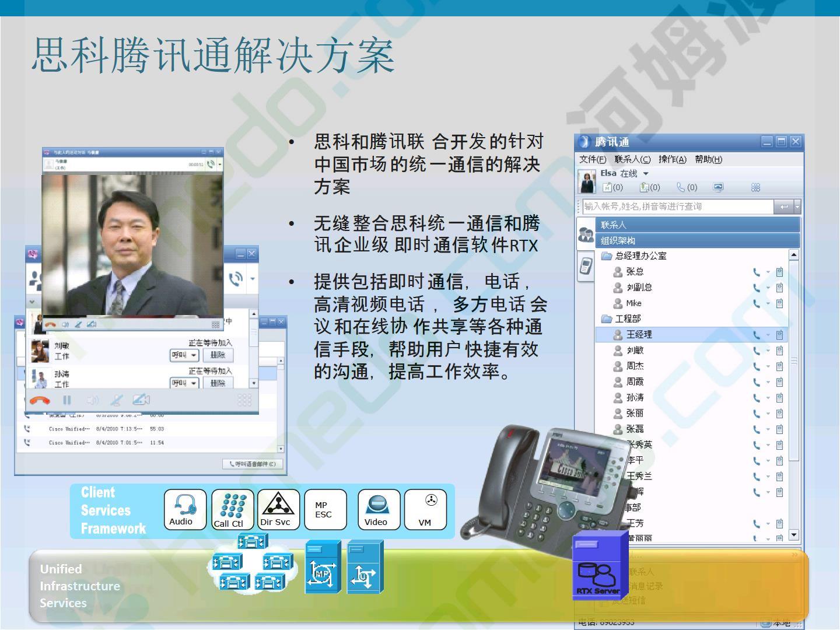Click the call handset icon in conference window
The width and height of the screenshot is (840, 630).
[236, 279]
